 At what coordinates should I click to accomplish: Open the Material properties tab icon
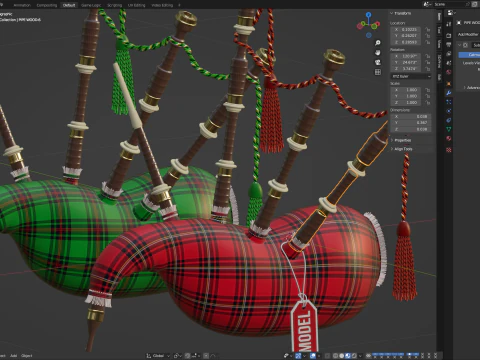pos(449,138)
